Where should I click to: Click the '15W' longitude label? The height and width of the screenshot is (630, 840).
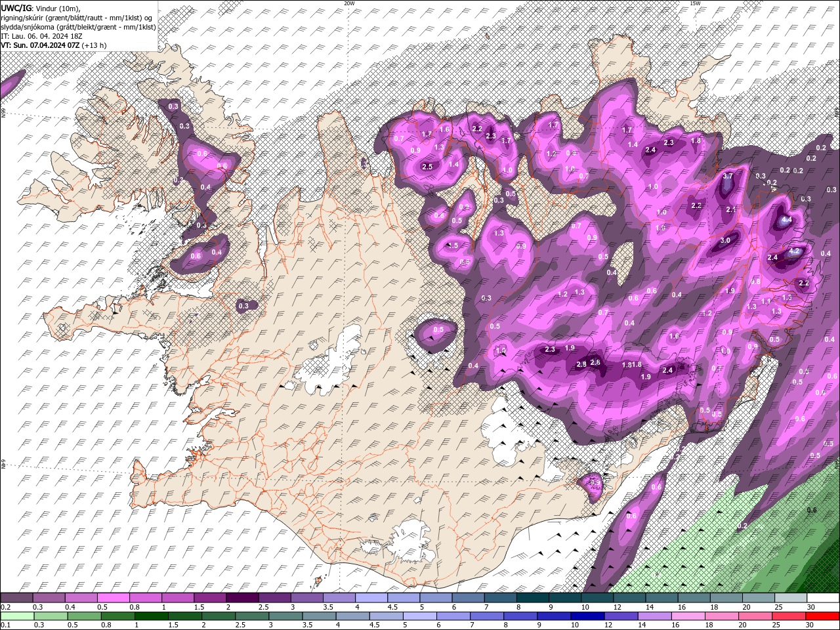point(695,3)
